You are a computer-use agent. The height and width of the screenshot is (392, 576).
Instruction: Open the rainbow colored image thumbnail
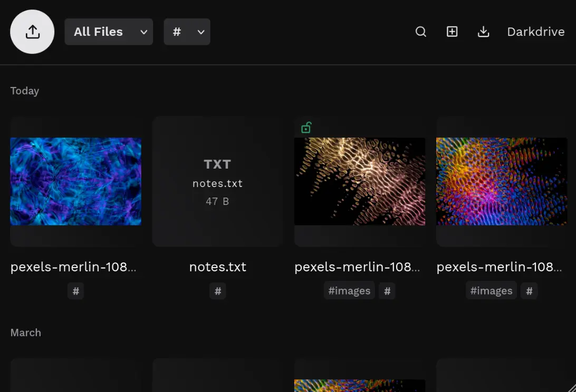pyautogui.click(x=502, y=181)
